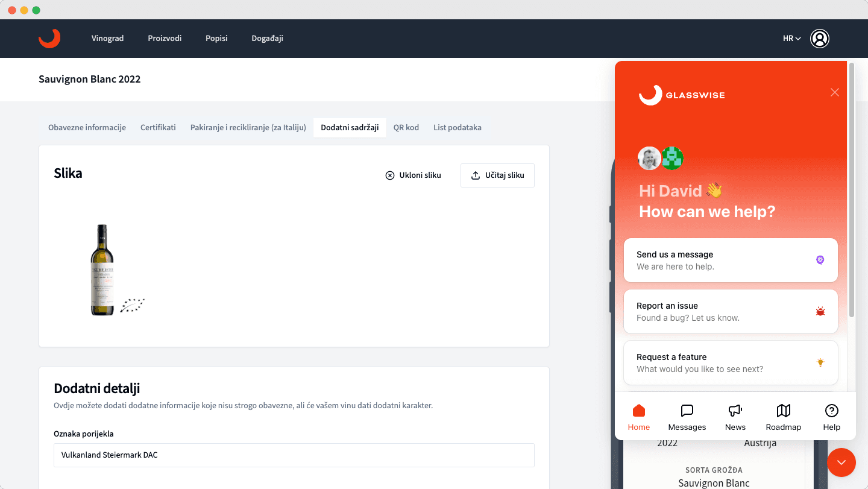This screenshot has width=868, height=489.
Task: Click the Sauvignon Blanc 2022 page title
Action: (x=90, y=79)
